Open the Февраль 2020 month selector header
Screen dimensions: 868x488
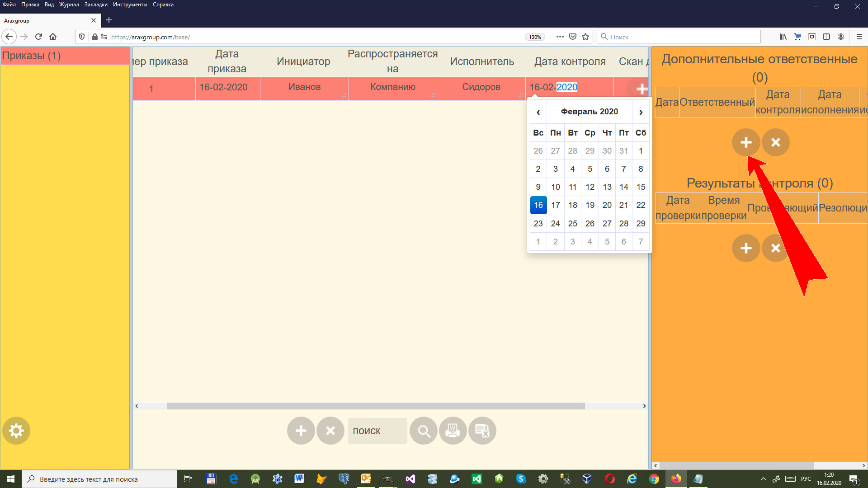pyautogui.click(x=589, y=112)
